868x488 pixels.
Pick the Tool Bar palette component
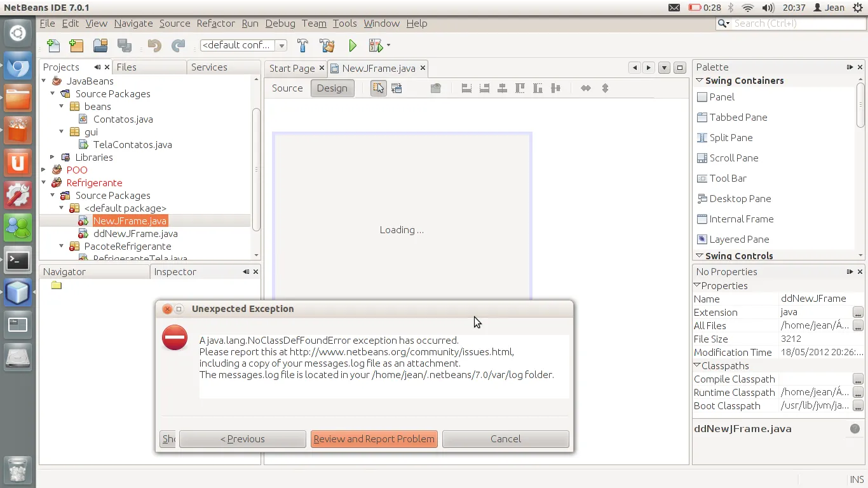pyautogui.click(x=721, y=179)
